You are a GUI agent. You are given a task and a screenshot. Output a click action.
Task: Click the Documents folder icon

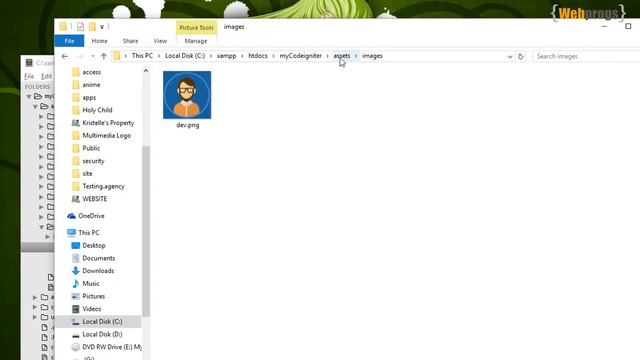point(76,258)
